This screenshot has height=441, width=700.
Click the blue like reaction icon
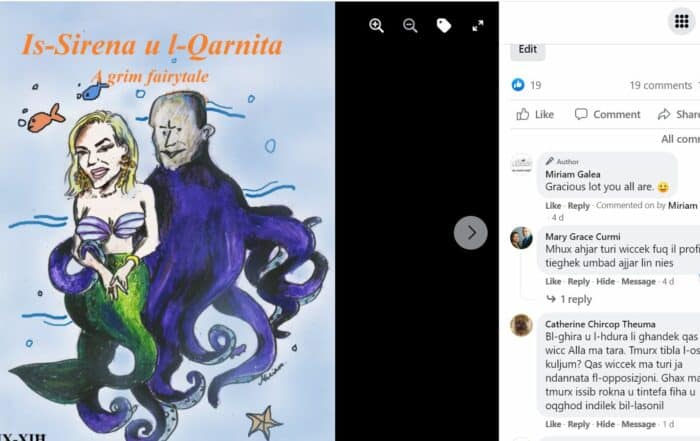(518, 84)
